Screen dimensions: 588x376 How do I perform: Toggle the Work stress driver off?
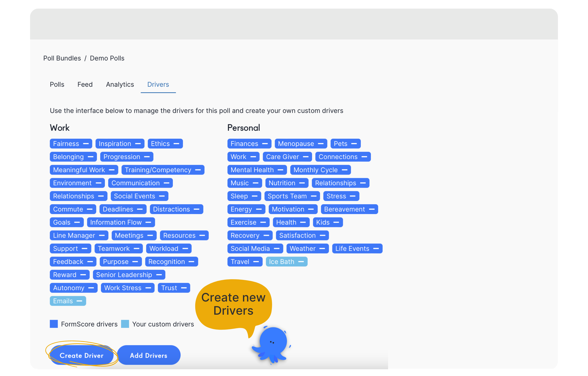(x=149, y=288)
